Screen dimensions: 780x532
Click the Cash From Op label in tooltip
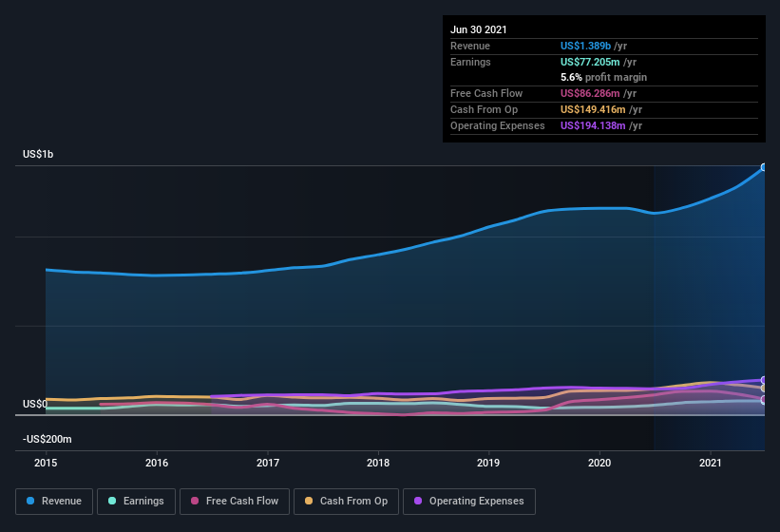pyautogui.click(x=484, y=109)
